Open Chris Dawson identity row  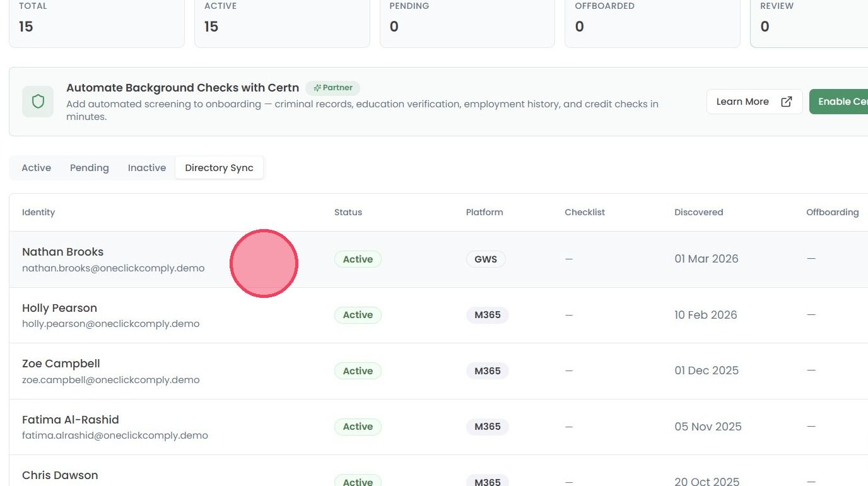438,471
